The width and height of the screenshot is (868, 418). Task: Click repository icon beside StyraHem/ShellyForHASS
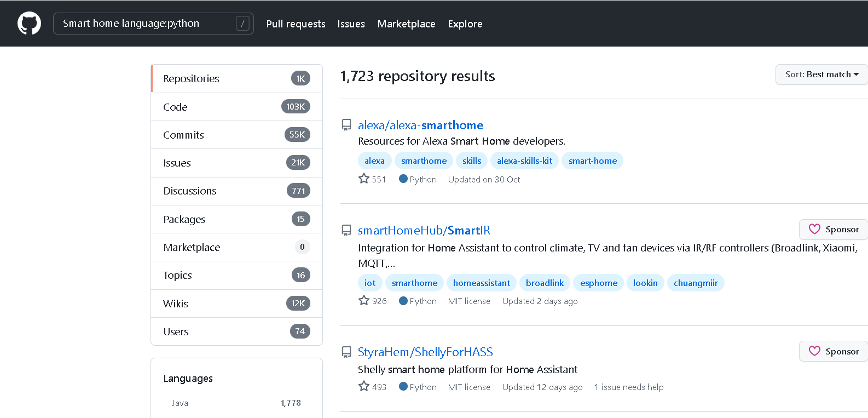(346, 352)
